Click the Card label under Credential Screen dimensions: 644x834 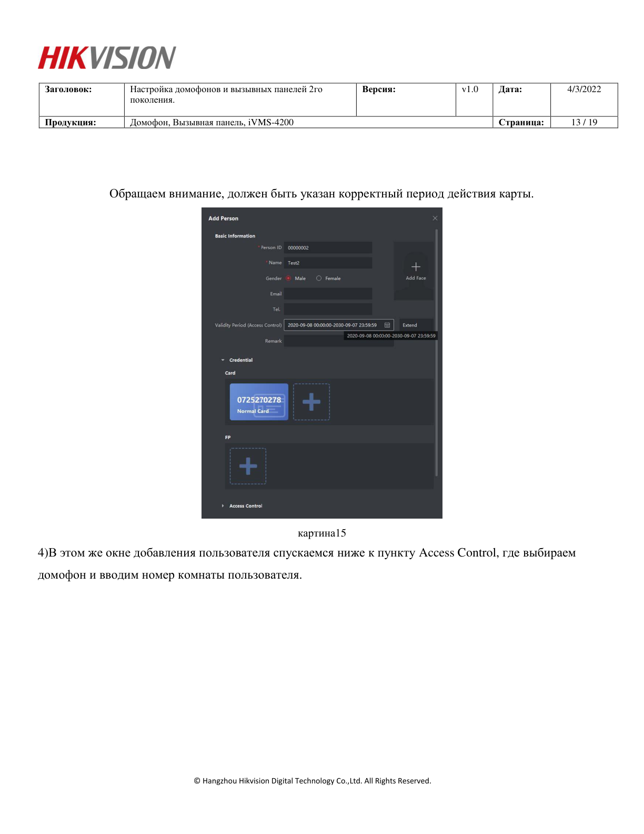230,373
